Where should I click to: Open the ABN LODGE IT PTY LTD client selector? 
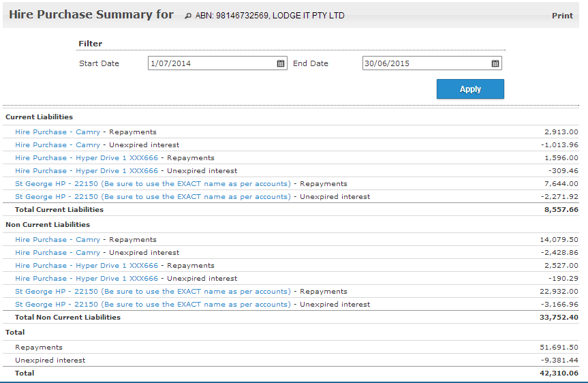(270, 16)
